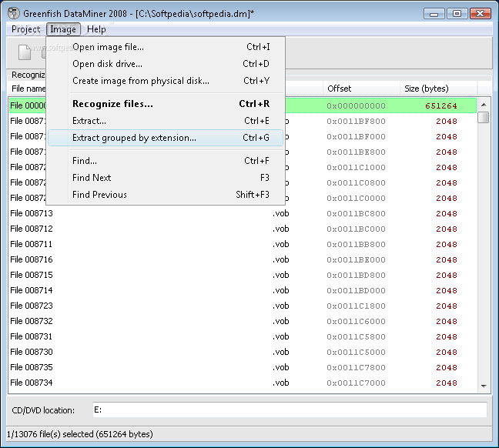499x448 pixels.
Task: Select row File 008732
Action: pos(243,321)
